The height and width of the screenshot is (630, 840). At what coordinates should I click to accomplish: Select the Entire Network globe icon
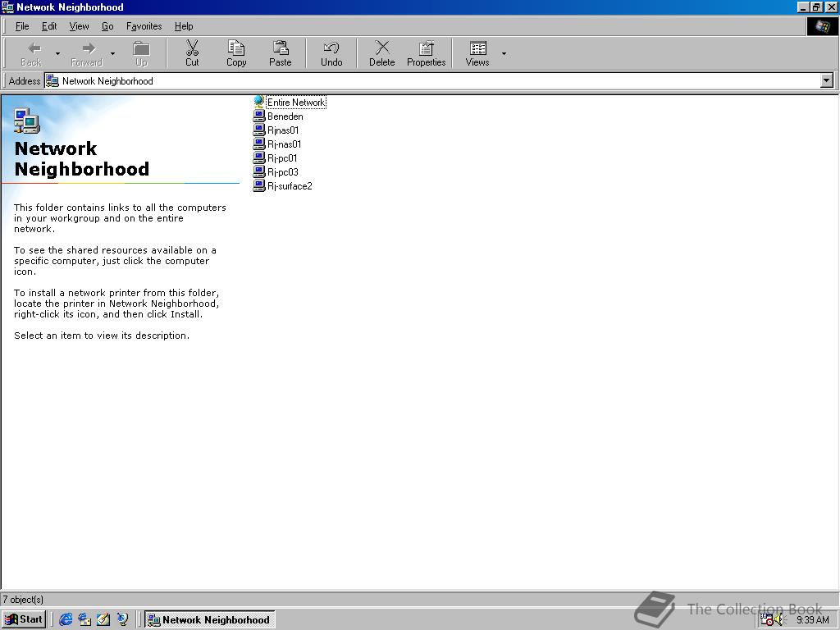[x=259, y=102]
